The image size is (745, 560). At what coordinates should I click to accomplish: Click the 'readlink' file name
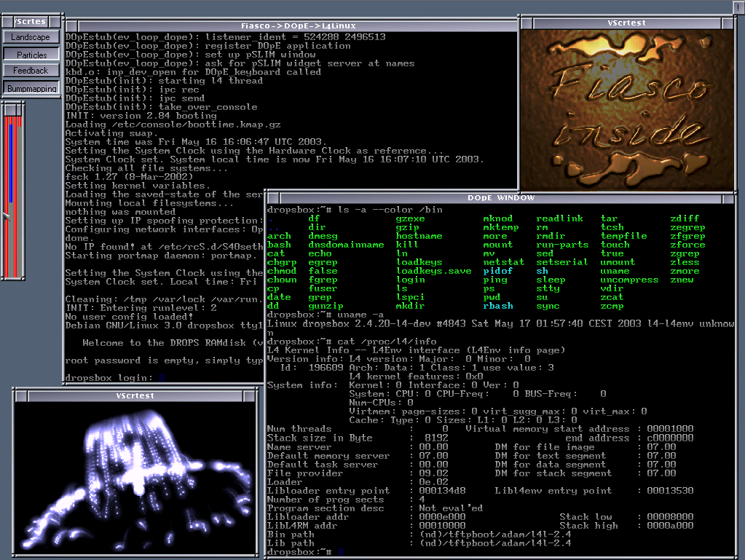559,218
